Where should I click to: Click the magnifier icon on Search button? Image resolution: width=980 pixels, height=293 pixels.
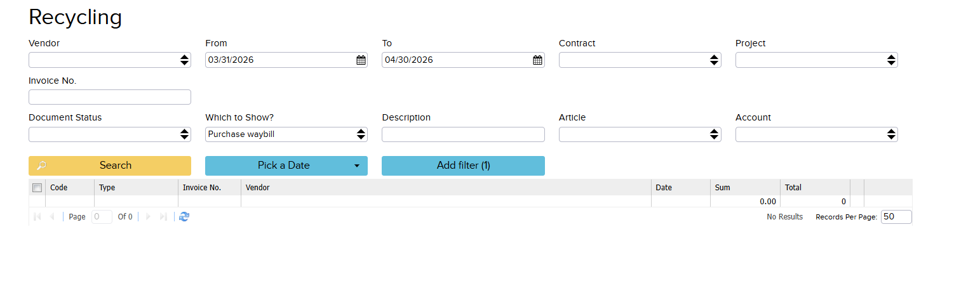click(42, 166)
